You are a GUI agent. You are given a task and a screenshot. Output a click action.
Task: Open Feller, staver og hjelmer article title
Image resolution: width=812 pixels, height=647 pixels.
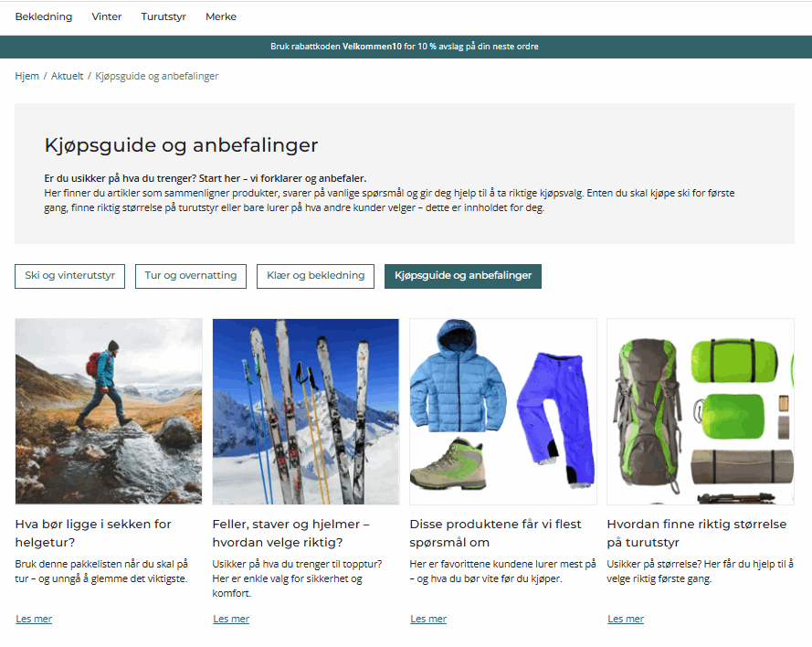pos(291,533)
